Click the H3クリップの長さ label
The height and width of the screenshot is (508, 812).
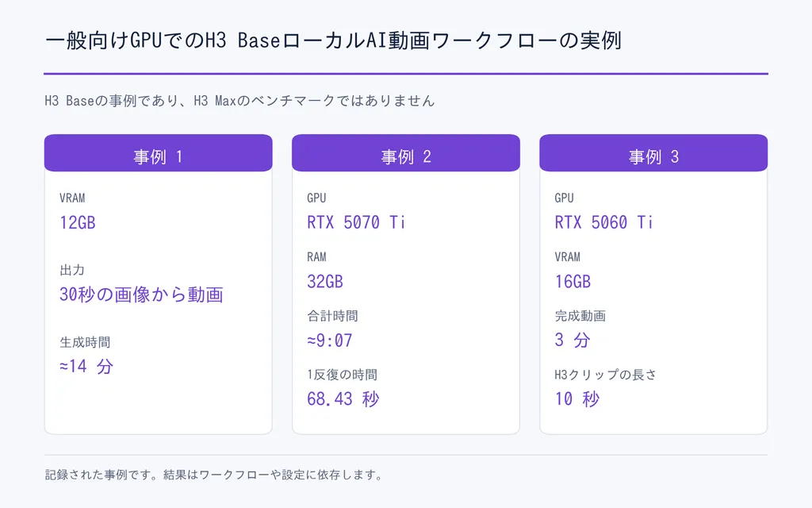(x=605, y=375)
